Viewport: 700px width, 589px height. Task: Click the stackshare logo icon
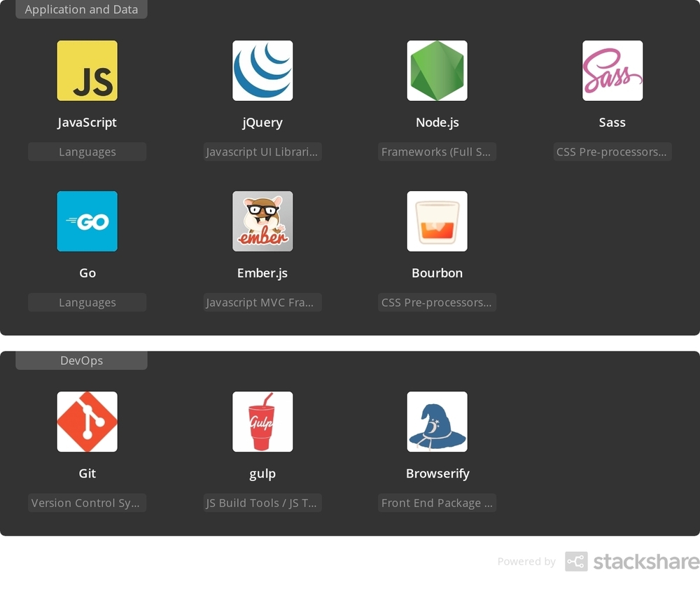(x=575, y=561)
